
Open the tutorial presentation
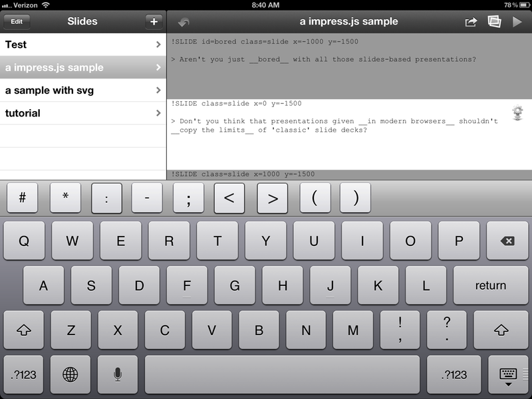[83, 113]
